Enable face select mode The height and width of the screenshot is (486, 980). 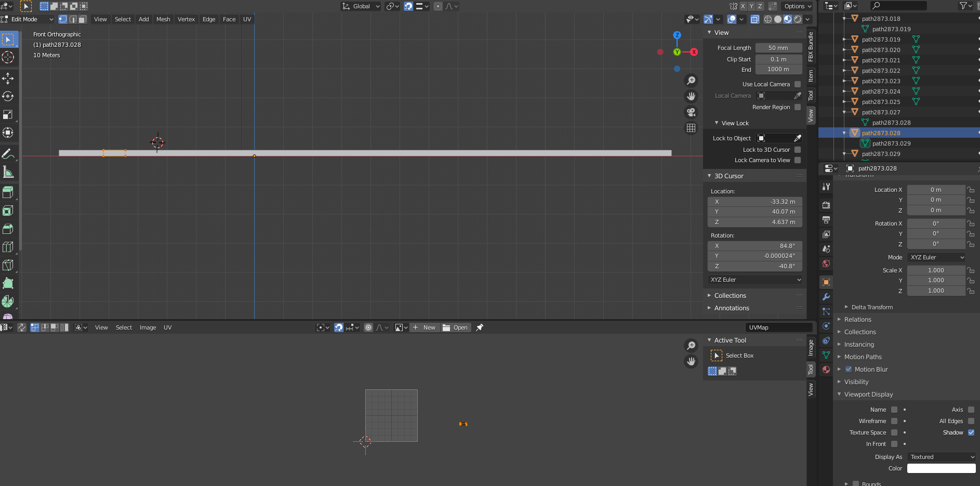click(82, 19)
